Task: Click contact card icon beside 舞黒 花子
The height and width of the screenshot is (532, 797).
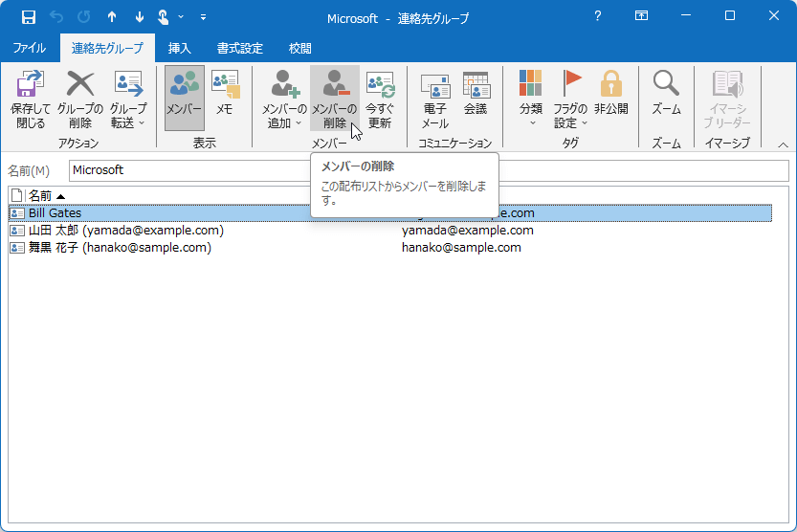Action: tap(17, 248)
